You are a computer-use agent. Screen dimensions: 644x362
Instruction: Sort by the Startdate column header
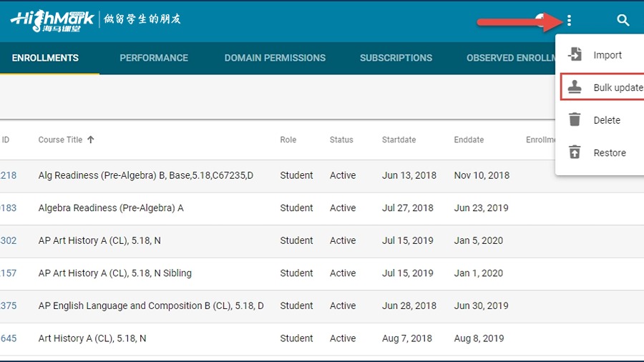(399, 140)
